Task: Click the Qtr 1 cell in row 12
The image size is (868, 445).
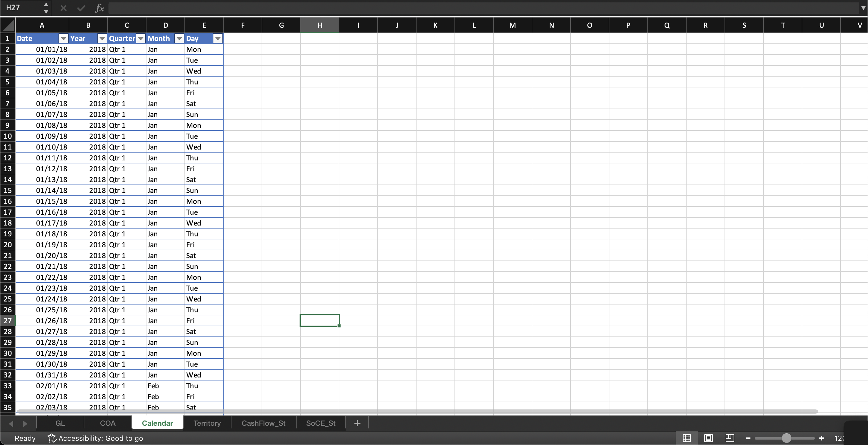Action: (x=127, y=158)
